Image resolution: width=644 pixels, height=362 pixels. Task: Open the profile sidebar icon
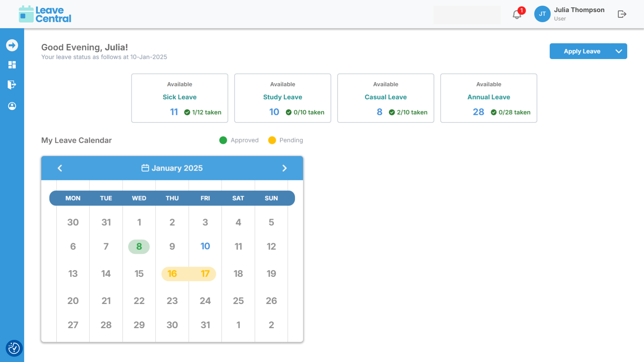(12, 106)
